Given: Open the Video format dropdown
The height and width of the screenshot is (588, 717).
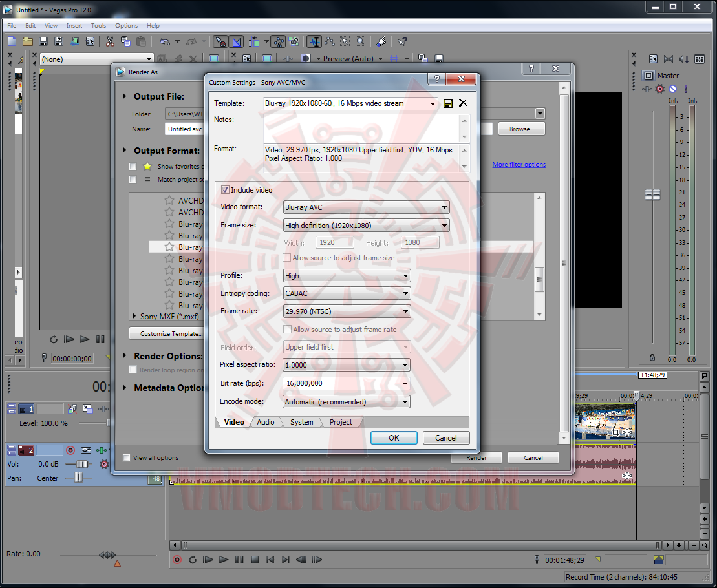Looking at the screenshot, I should click(367, 207).
